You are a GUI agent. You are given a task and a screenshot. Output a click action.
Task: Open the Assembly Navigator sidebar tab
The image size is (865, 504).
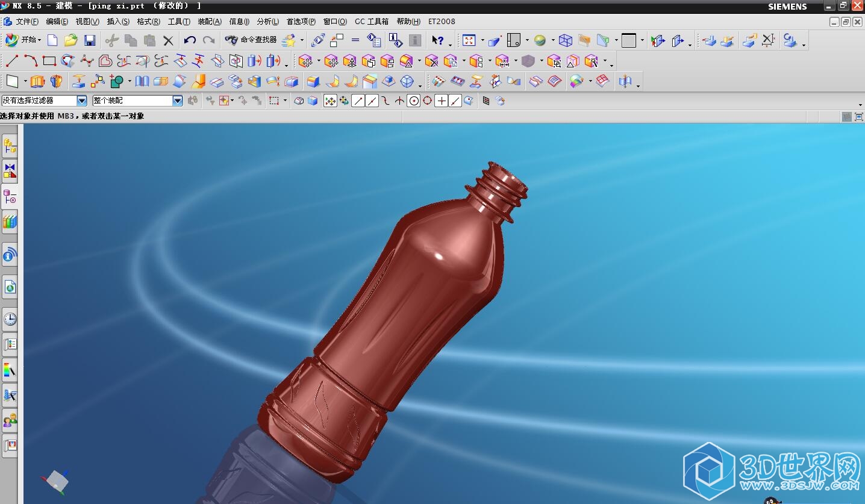(10, 146)
